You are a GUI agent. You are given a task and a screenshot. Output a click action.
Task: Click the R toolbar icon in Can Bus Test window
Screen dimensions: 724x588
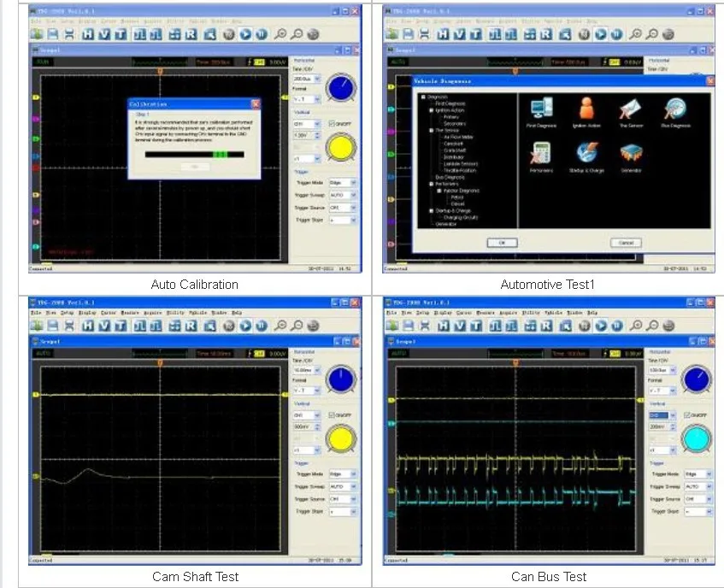[546, 326]
